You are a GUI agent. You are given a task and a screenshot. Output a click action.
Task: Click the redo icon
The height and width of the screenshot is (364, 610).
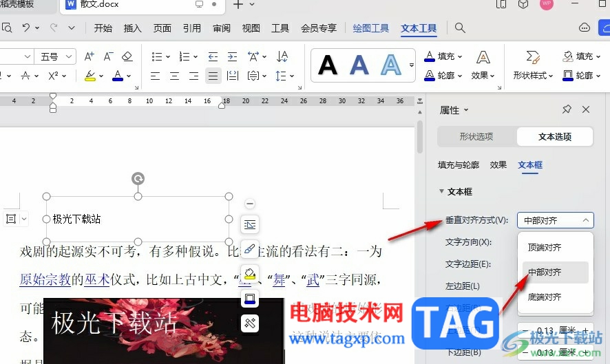pos(54,28)
